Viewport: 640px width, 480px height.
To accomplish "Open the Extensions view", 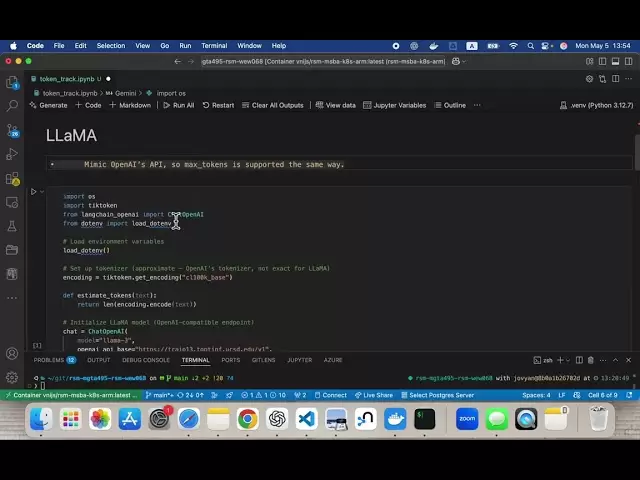I will (12, 178).
